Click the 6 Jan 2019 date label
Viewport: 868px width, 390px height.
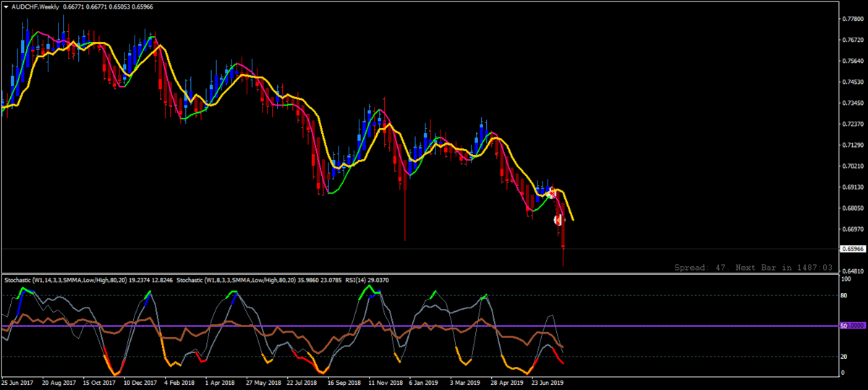pos(423,382)
